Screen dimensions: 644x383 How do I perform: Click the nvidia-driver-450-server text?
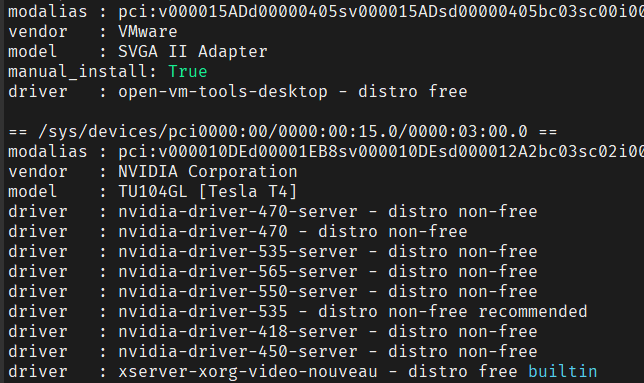[x=238, y=352]
